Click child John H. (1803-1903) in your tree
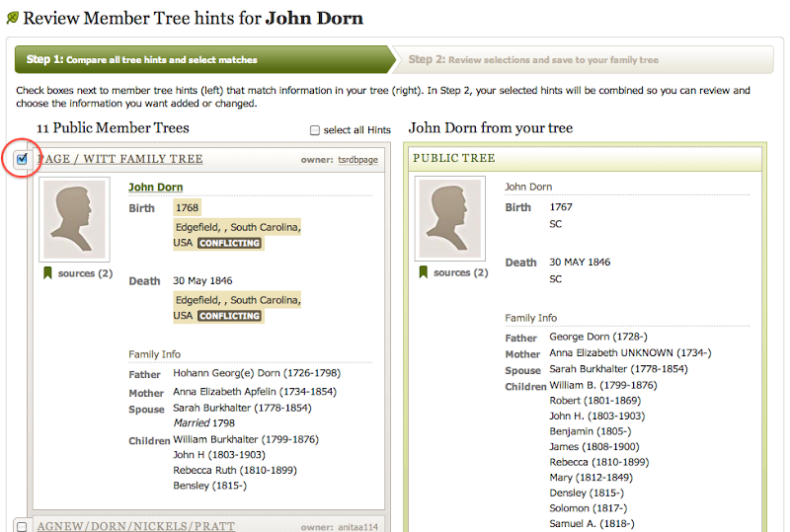790x532 pixels. coord(597,417)
